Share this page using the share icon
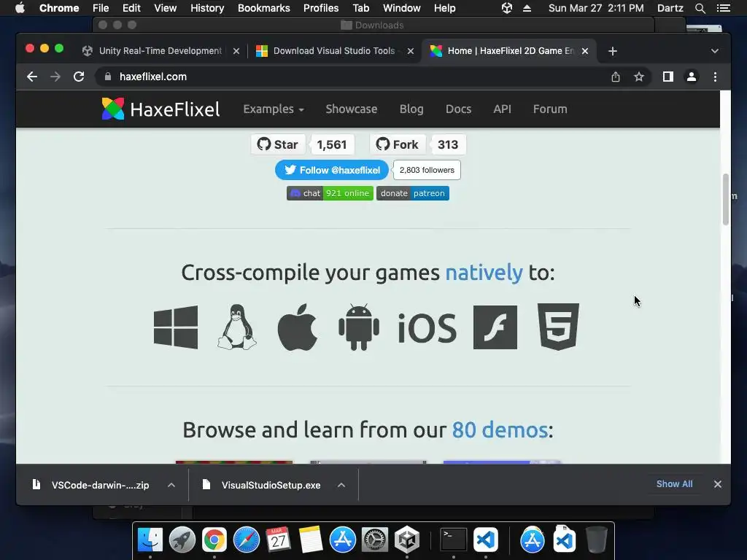 616,77
